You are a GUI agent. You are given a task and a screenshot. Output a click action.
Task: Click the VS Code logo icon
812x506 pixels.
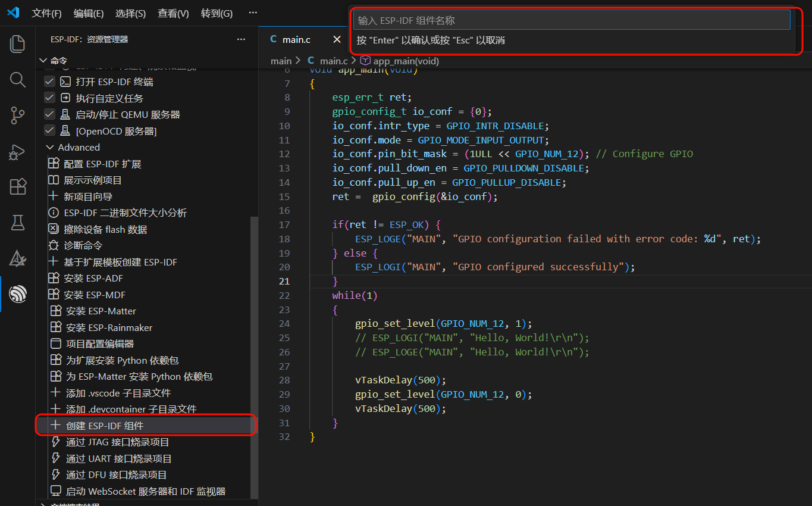[13, 13]
